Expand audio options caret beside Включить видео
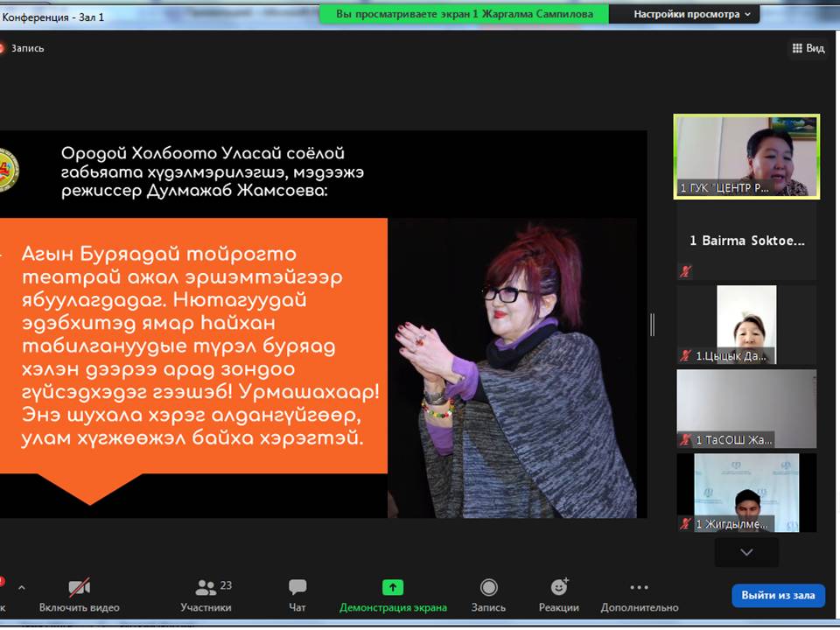 21,588
